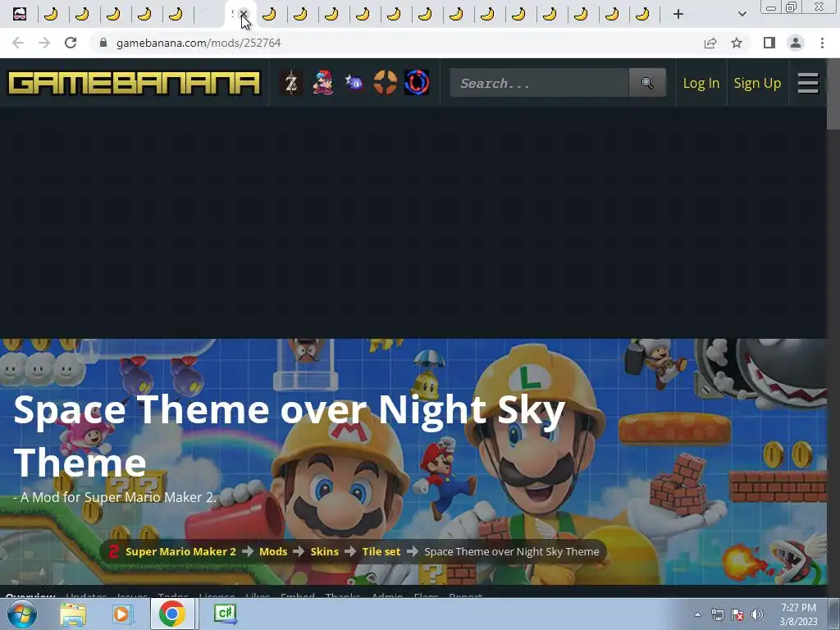Viewport: 840px width, 630px height.
Task: Click the address bar URL
Action: pyautogui.click(x=199, y=43)
